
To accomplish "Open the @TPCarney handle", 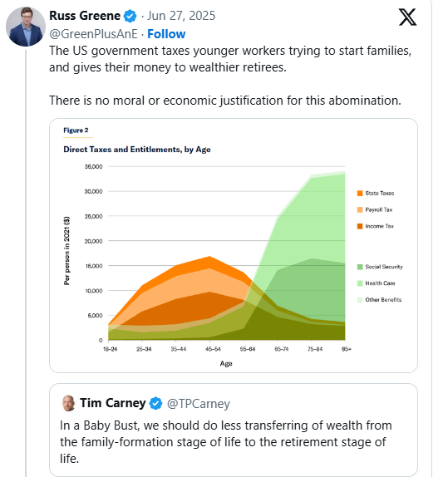I will pos(199,404).
